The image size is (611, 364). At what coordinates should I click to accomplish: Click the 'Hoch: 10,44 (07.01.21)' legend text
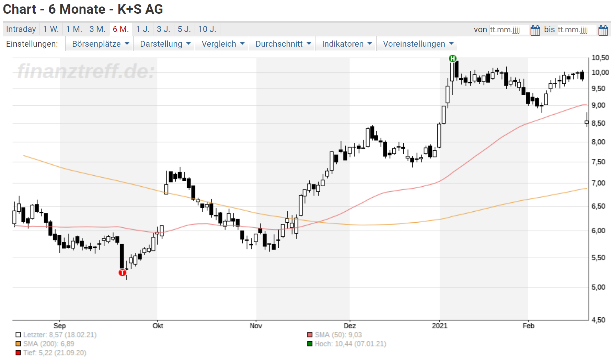click(x=350, y=344)
